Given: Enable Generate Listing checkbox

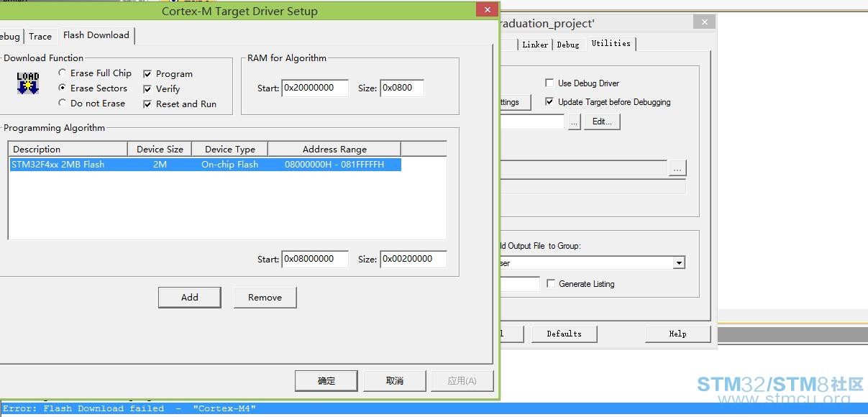Looking at the screenshot, I should pyautogui.click(x=551, y=284).
